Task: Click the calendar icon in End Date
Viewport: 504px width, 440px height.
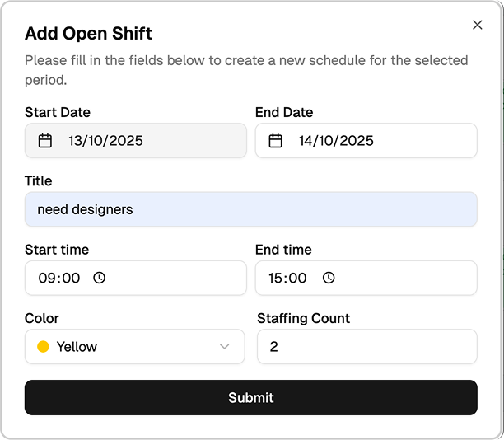Action: (276, 141)
